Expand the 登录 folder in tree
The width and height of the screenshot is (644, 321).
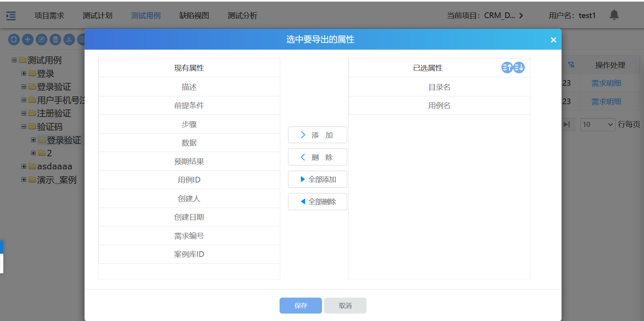coord(24,73)
